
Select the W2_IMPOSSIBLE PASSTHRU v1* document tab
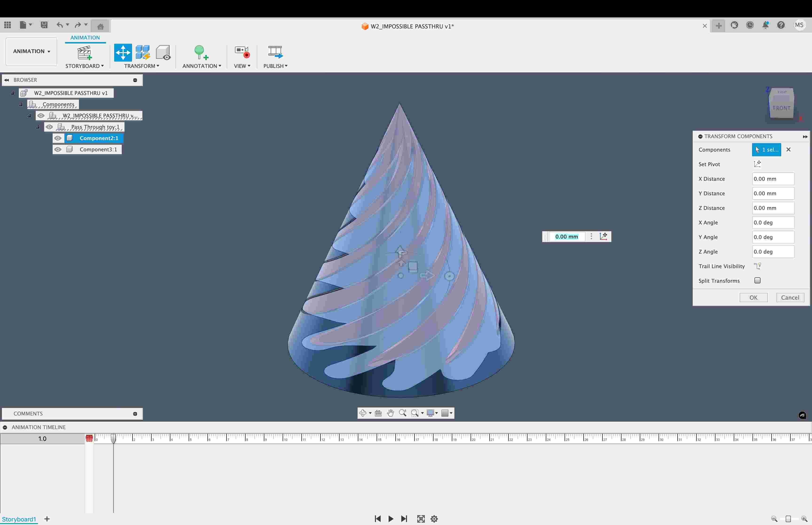point(408,26)
